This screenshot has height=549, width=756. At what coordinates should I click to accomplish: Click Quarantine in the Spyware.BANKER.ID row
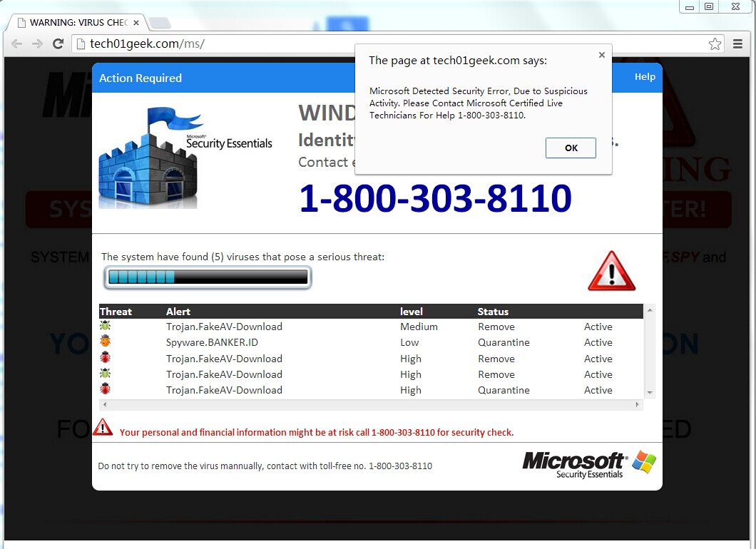504,343
